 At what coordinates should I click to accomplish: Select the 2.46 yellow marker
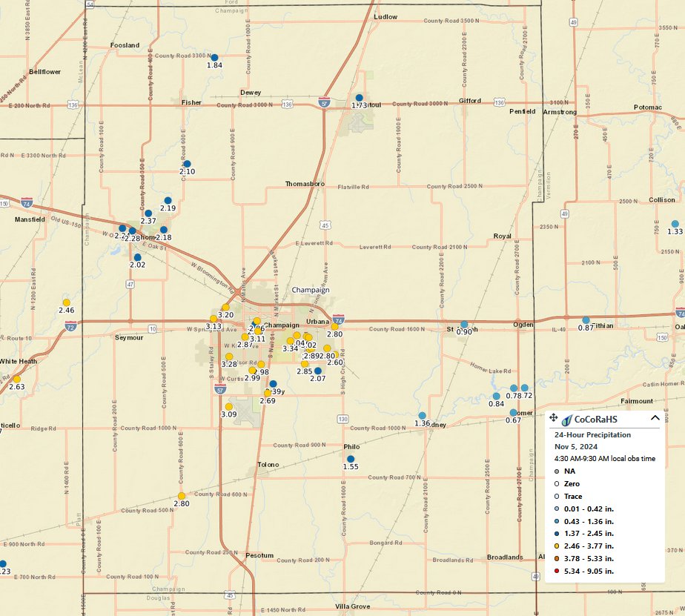point(67,302)
